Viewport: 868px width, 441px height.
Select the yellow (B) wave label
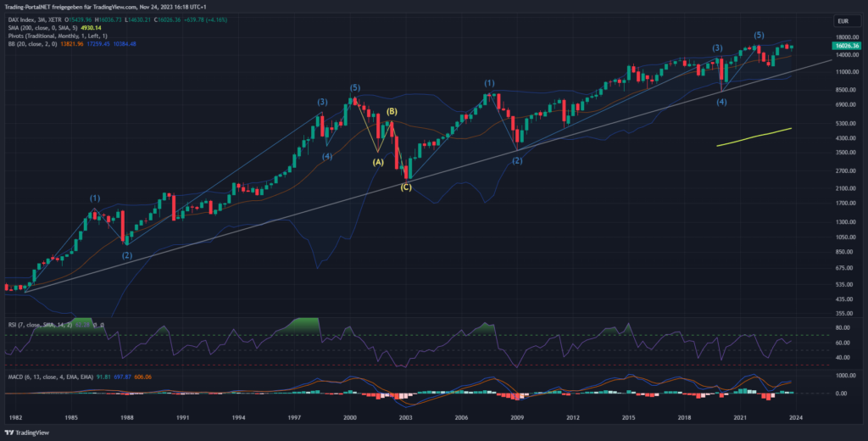(392, 112)
